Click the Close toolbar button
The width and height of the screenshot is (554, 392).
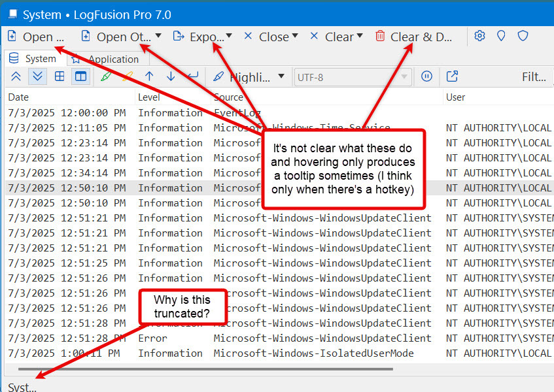266,37
